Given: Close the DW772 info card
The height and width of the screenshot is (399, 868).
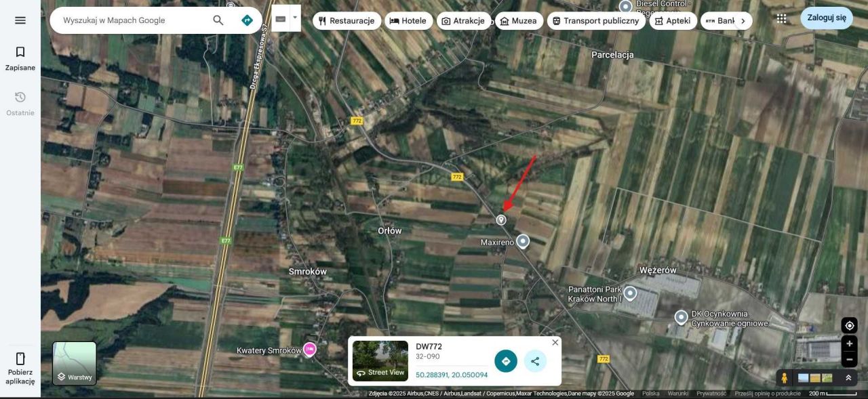Looking at the screenshot, I should pos(555,342).
